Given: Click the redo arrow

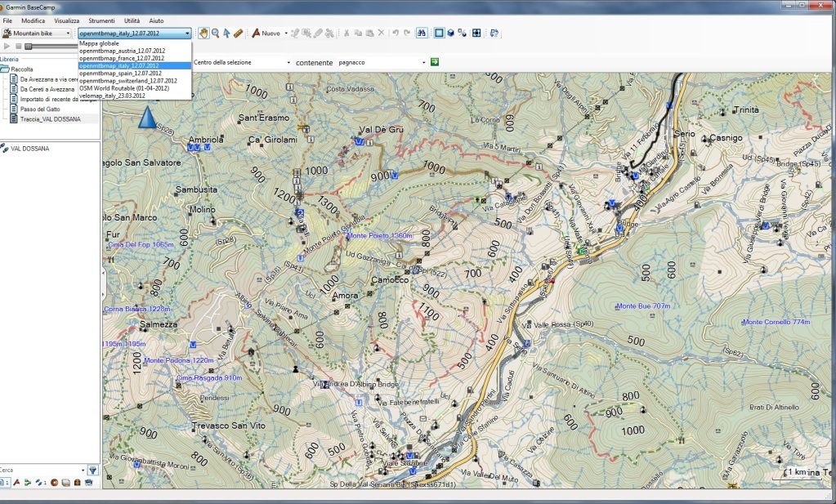Looking at the screenshot, I should click(x=407, y=33).
